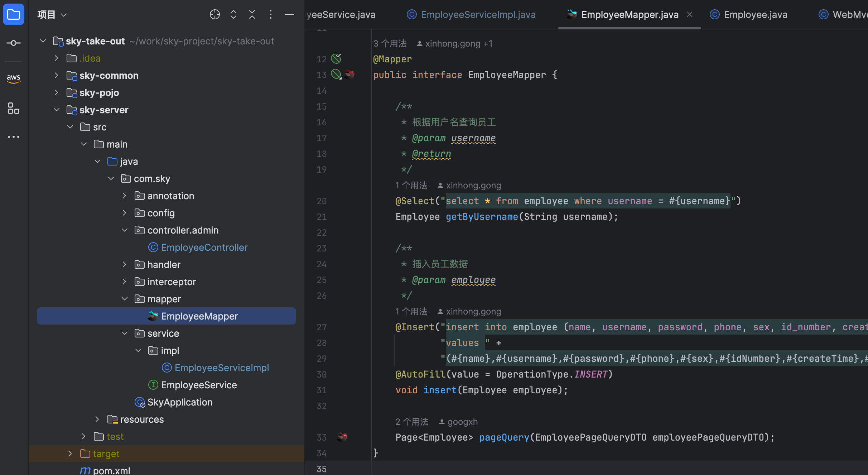Collapse the controller.admin package

(125, 230)
